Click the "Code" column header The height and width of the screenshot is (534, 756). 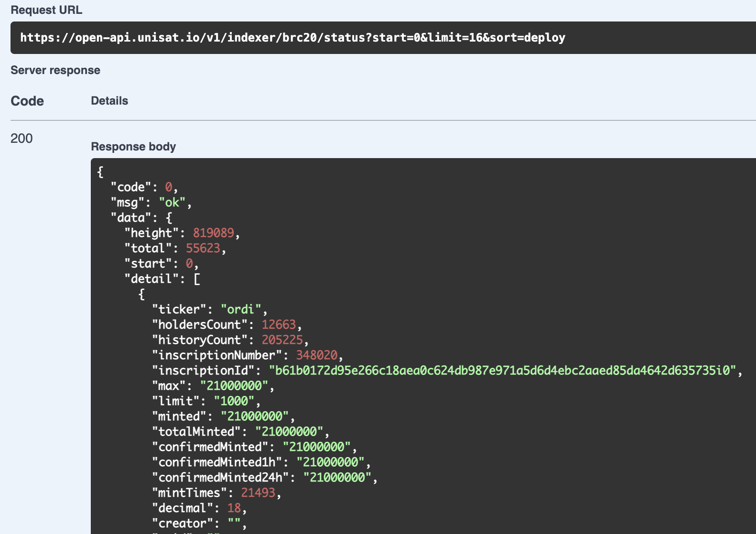point(27,101)
